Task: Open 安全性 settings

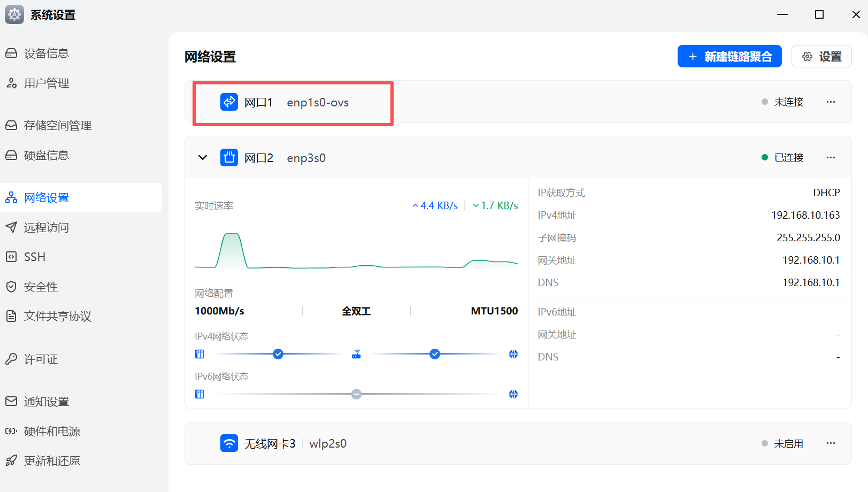Action: (81, 287)
